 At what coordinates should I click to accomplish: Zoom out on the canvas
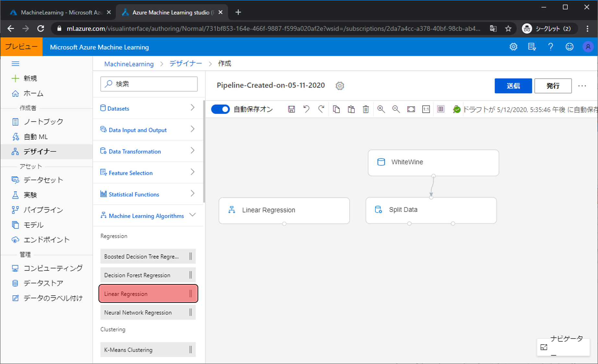[x=396, y=109]
